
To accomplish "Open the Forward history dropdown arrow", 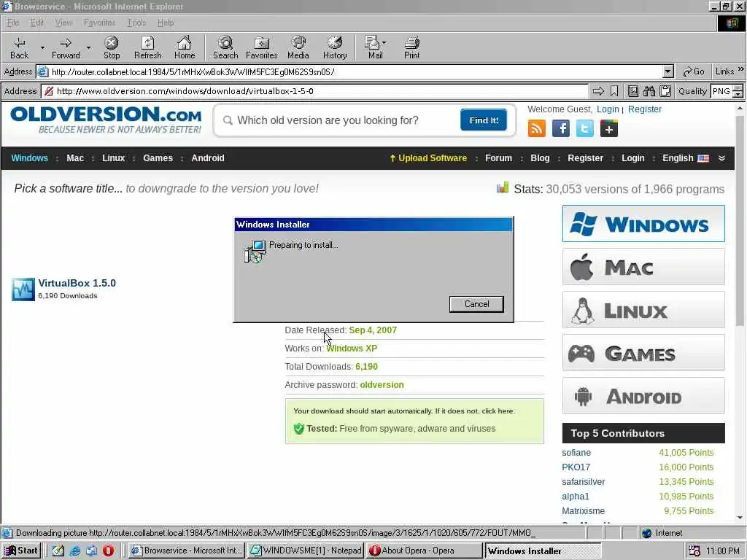I will tap(88, 47).
